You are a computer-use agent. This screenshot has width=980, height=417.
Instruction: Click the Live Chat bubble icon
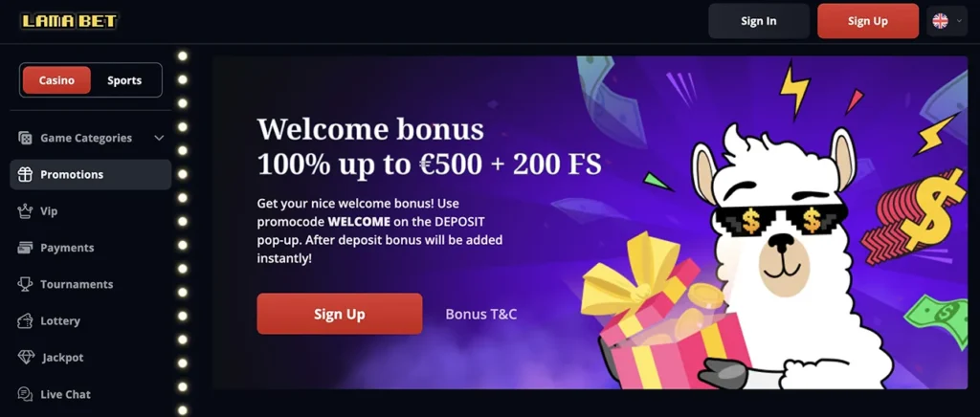click(x=25, y=394)
